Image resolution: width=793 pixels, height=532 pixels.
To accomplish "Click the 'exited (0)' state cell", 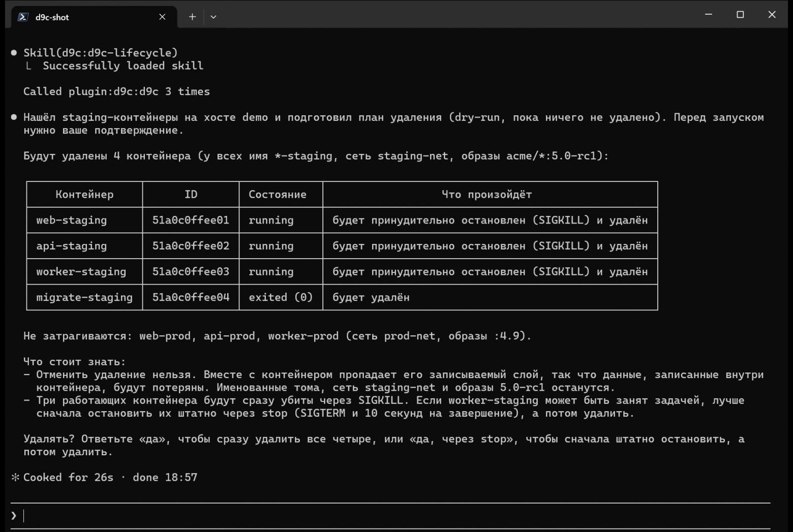I will [281, 297].
